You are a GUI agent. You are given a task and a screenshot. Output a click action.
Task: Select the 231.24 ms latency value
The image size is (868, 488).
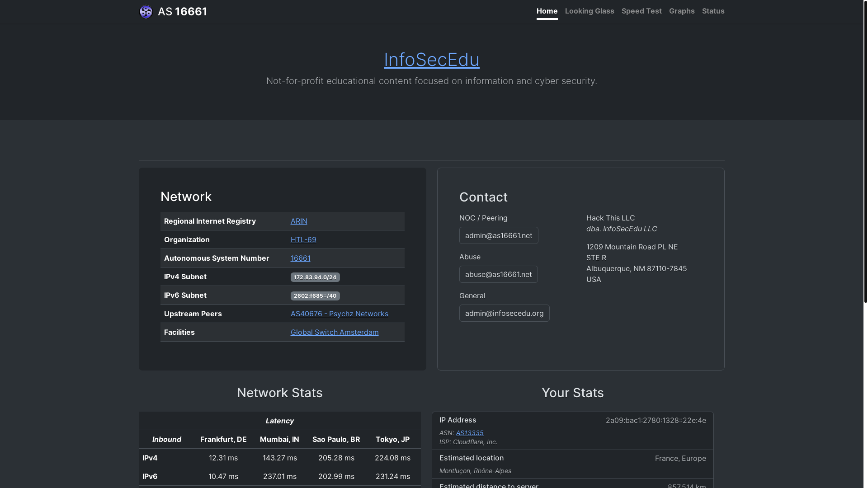(393, 476)
